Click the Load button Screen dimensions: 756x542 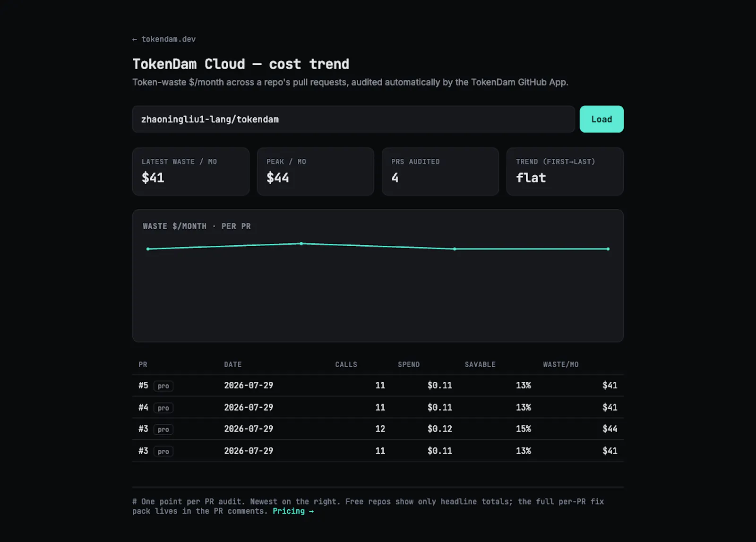click(601, 119)
